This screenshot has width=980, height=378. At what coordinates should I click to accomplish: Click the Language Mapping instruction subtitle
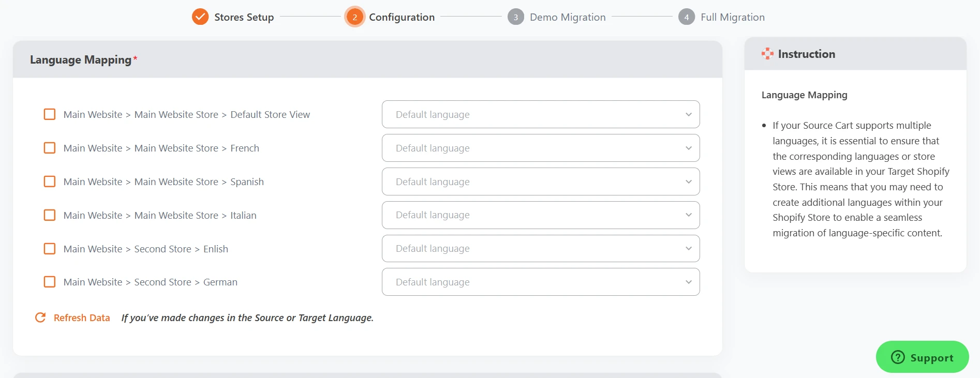[804, 95]
